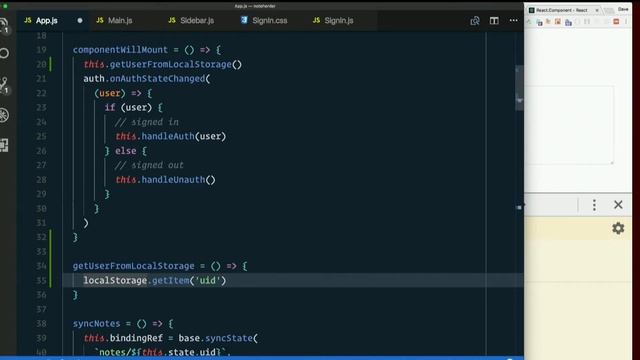This screenshot has width=640, height=360.
Task: Click the open changes icon in editor toolbar
Action: [475, 20]
